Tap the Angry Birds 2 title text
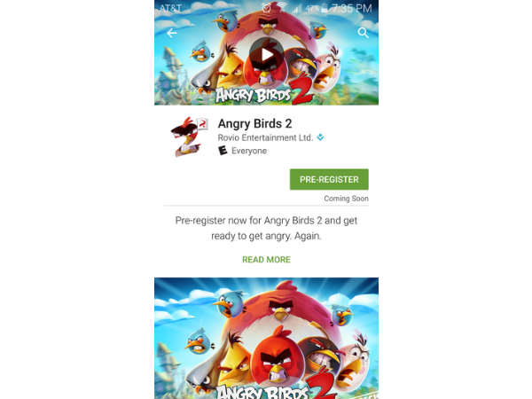This screenshot has height=399, width=532. point(254,123)
